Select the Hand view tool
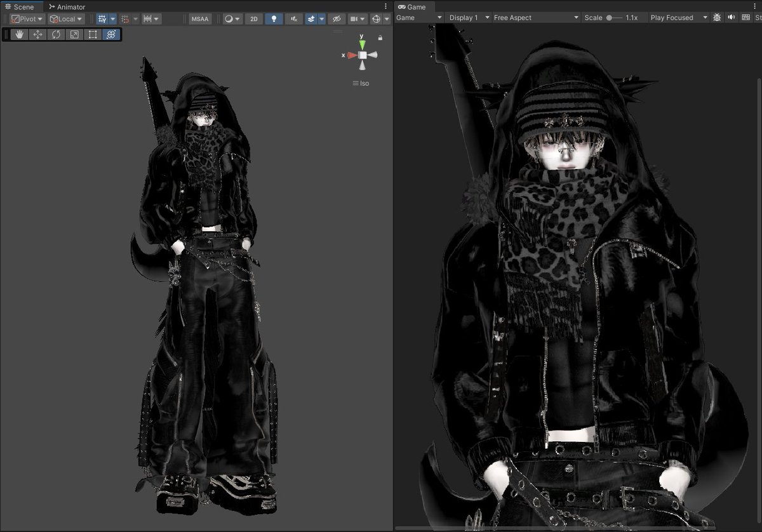 (x=20, y=34)
